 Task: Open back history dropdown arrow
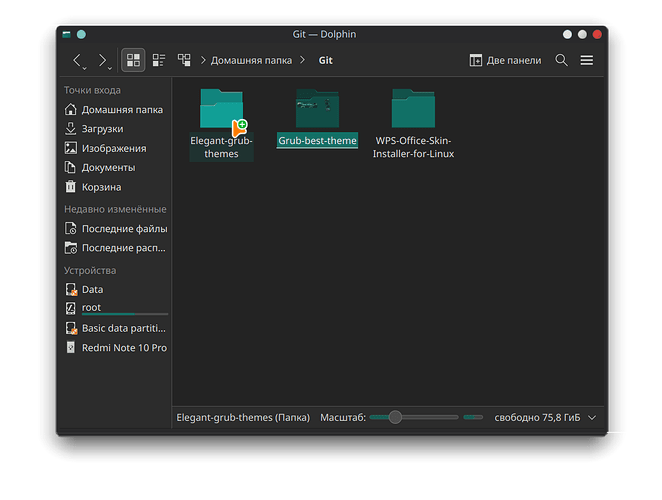click(84, 68)
